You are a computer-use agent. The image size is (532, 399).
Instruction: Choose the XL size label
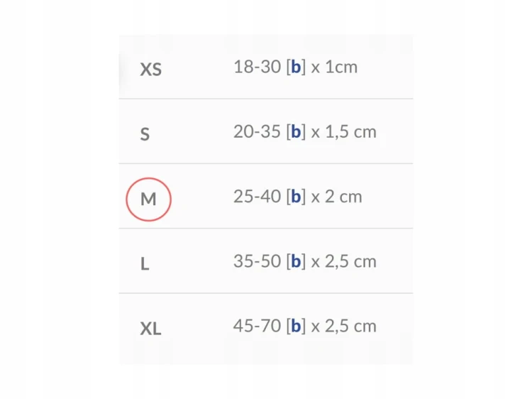[150, 329]
